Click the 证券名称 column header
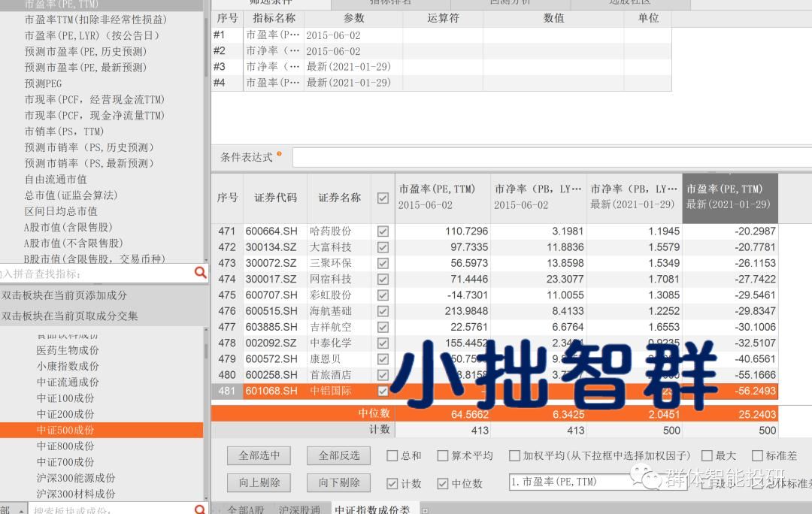This screenshot has height=514, width=812. 339,198
